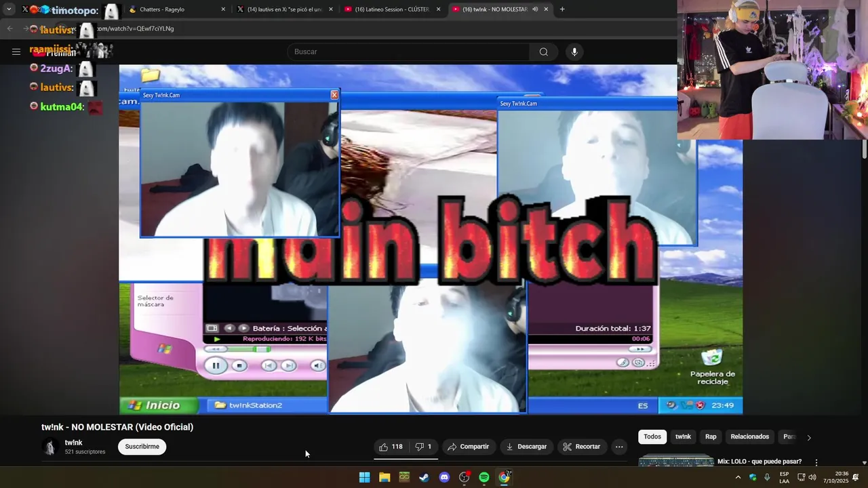Open tw!nk channel name link
The height and width of the screenshot is (488, 868).
(x=73, y=443)
